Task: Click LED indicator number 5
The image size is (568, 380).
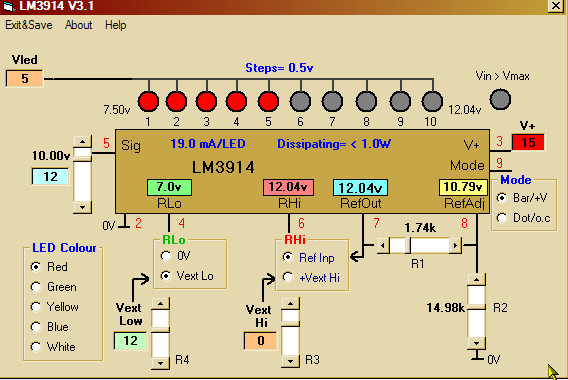Action: coord(268,101)
